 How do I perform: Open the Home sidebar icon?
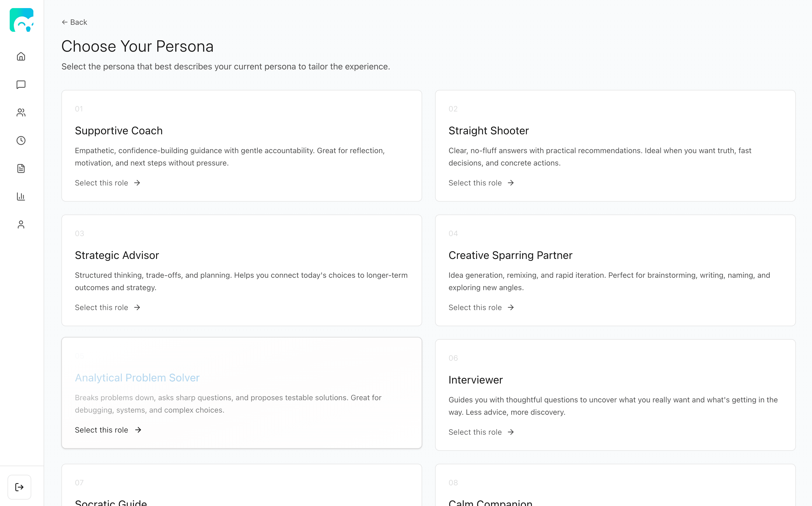[x=21, y=56]
